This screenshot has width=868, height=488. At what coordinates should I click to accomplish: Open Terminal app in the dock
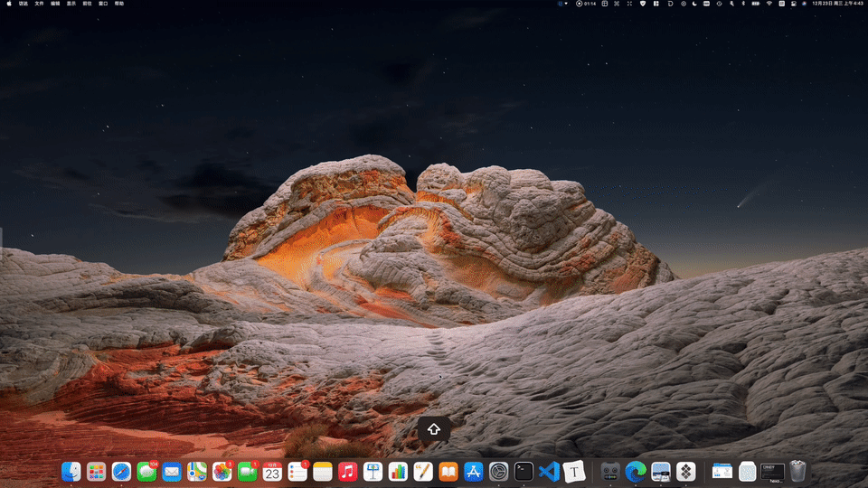click(x=524, y=471)
